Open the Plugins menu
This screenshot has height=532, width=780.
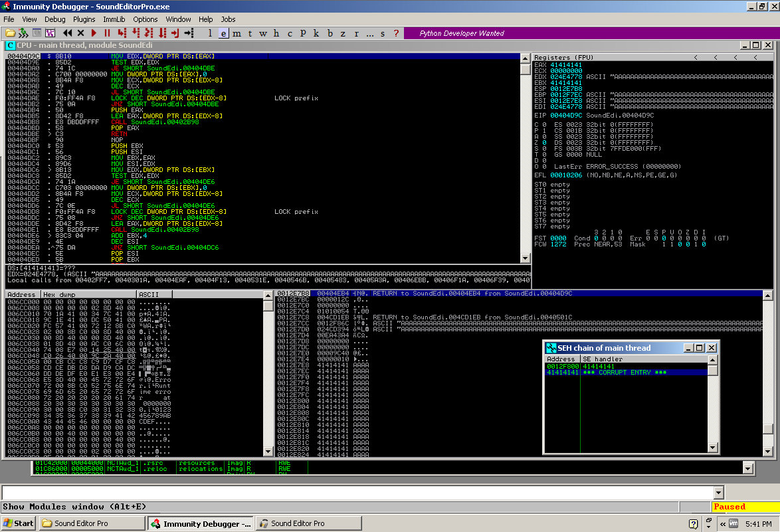[x=84, y=19]
